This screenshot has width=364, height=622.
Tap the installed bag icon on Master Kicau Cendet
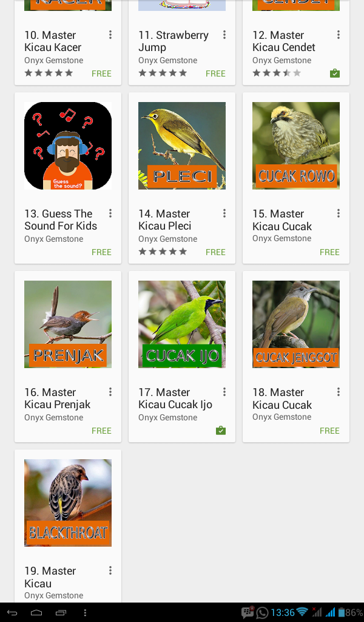335,73
